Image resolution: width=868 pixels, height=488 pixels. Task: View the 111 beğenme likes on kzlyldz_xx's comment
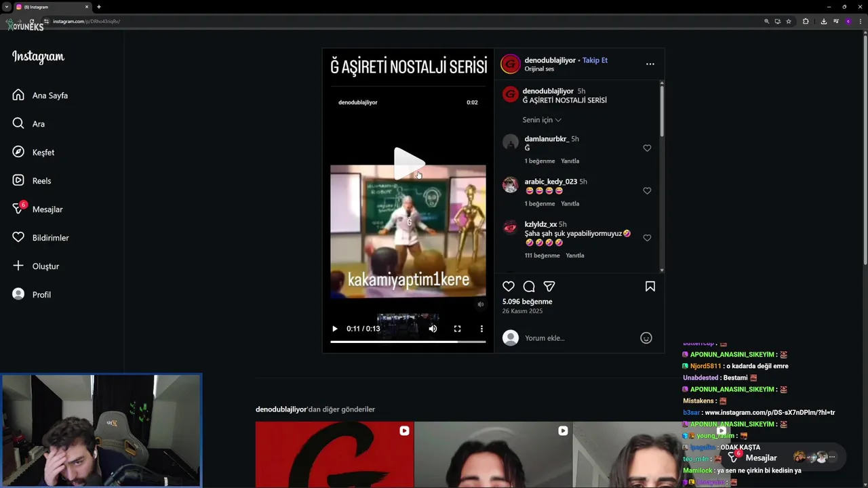(x=542, y=256)
